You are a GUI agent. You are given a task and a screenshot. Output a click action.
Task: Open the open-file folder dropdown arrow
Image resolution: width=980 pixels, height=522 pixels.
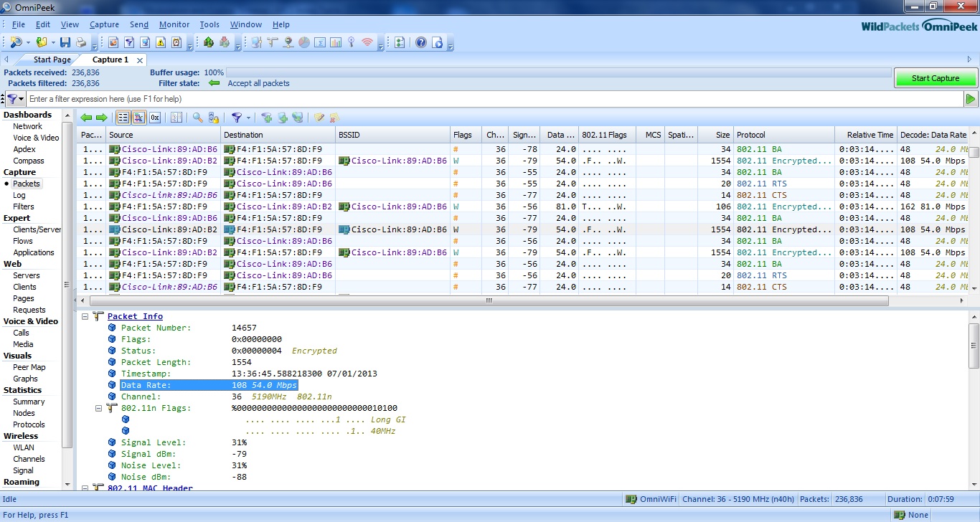coord(53,42)
